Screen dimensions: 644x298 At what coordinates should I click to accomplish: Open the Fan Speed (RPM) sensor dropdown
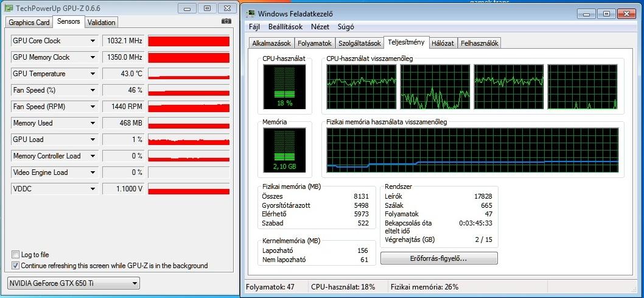coord(93,107)
